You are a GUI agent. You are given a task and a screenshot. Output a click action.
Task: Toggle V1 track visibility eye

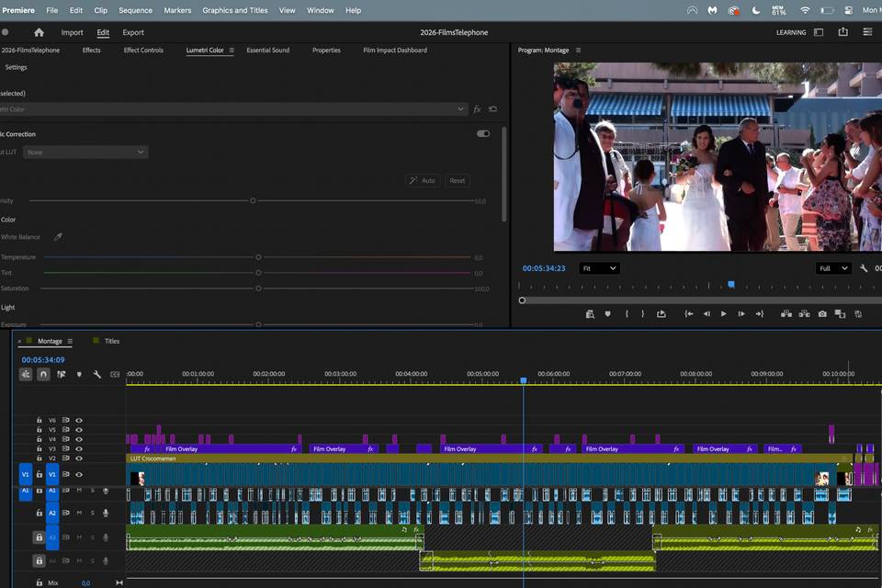click(x=79, y=474)
